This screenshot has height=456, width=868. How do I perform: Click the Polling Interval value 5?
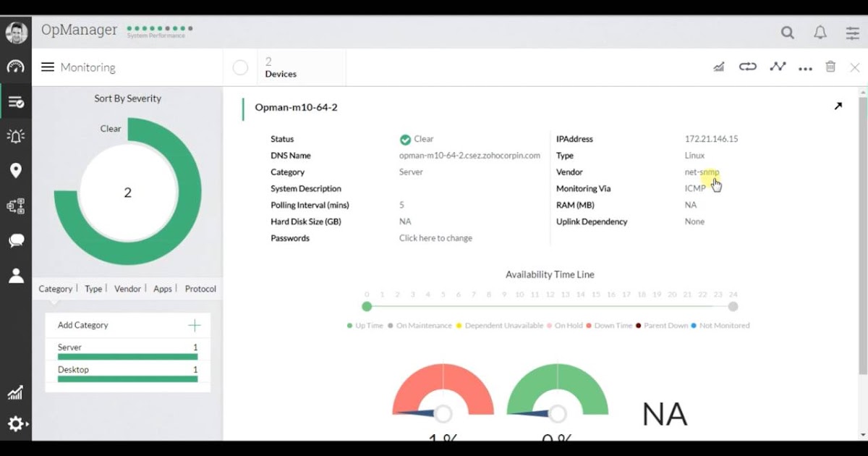(x=401, y=206)
